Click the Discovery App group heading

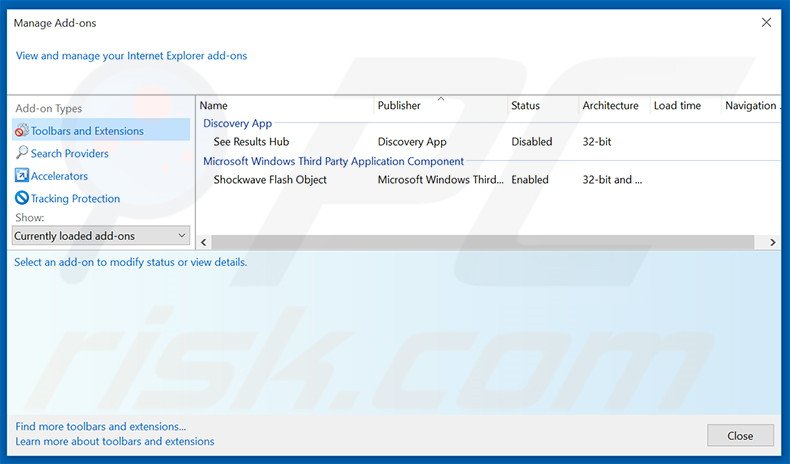click(237, 123)
